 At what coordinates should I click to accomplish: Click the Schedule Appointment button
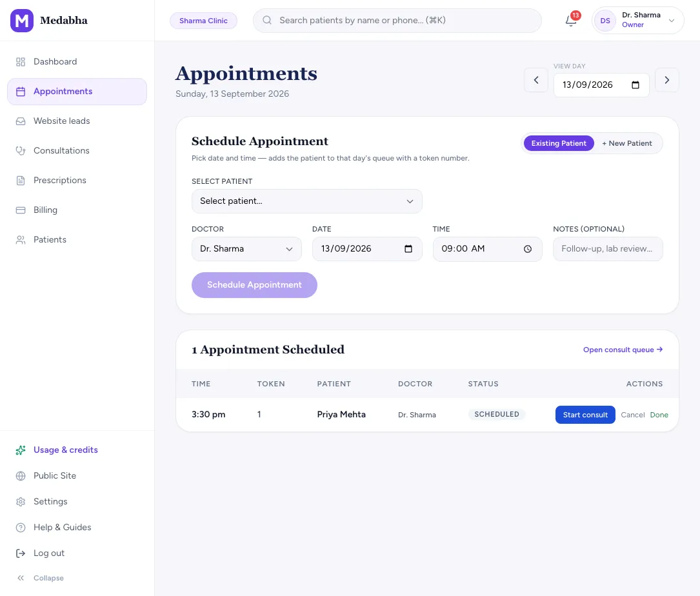254,285
